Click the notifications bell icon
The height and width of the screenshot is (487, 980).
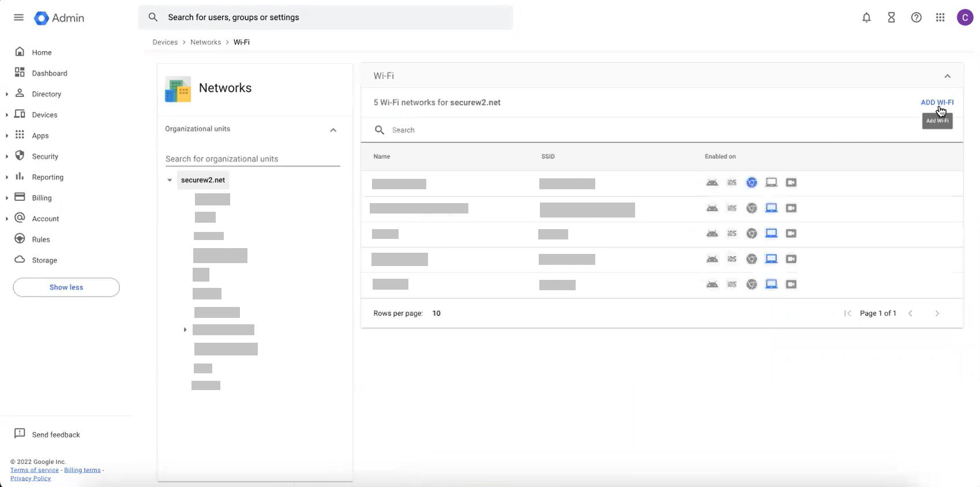coord(866,17)
